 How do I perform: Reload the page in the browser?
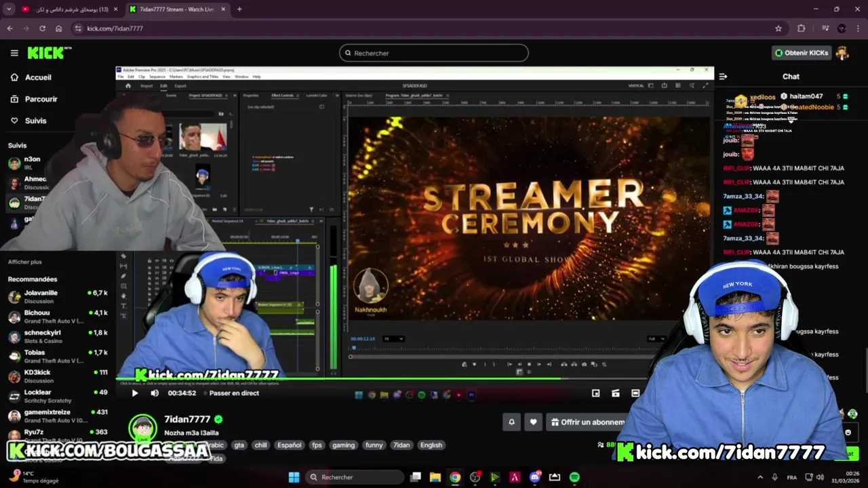click(42, 28)
